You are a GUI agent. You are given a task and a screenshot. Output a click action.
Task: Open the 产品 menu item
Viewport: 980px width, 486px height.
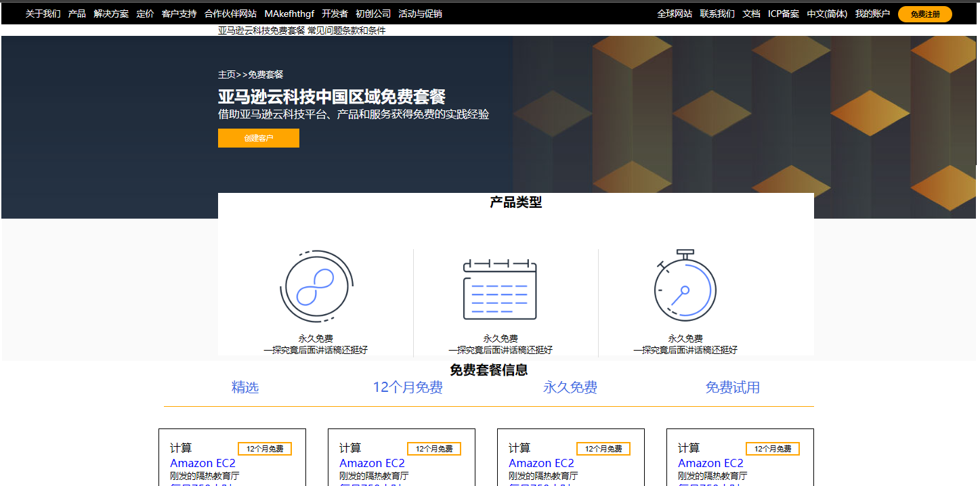click(77, 14)
